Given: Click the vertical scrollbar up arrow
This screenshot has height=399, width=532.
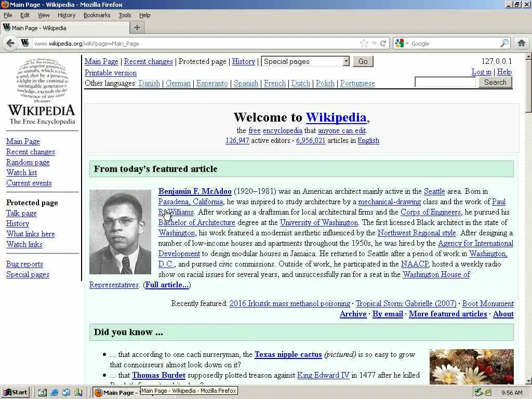Looking at the screenshot, I should 528,57.
